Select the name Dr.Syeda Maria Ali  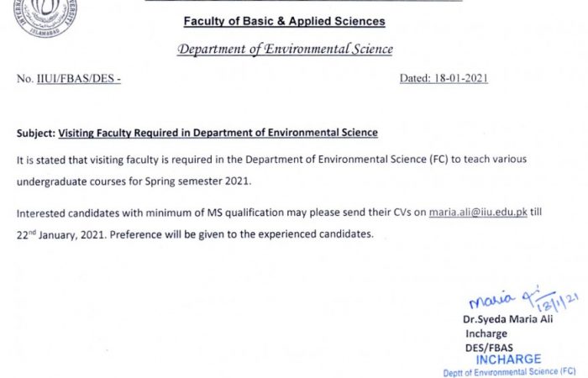click(507, 319)
